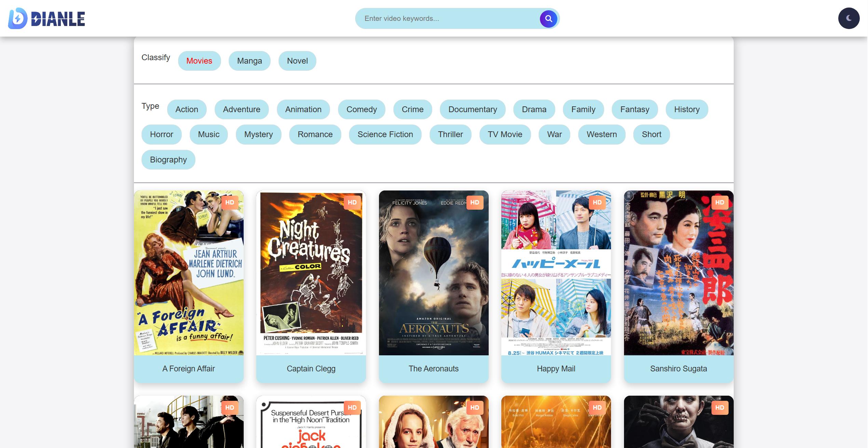Image resolution: width=868 pixels, height=448 pixels.
Task: Choose the Science Fiction type
Action: [385, 134]
